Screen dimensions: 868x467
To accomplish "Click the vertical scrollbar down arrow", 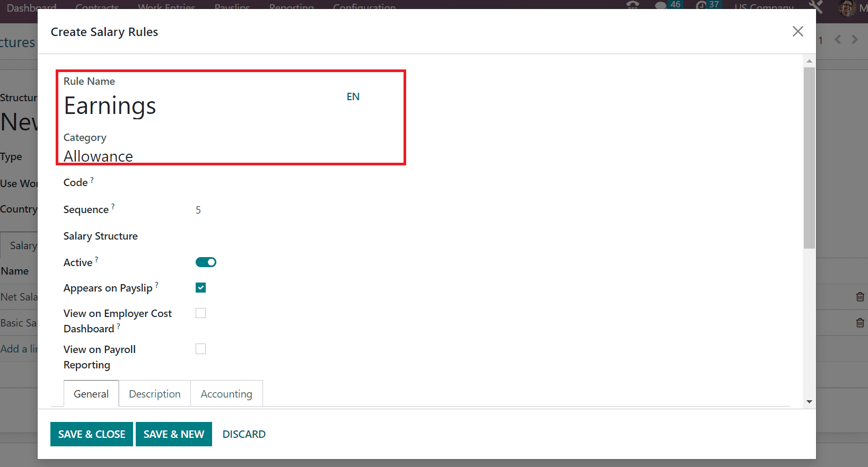I will 809,402.
